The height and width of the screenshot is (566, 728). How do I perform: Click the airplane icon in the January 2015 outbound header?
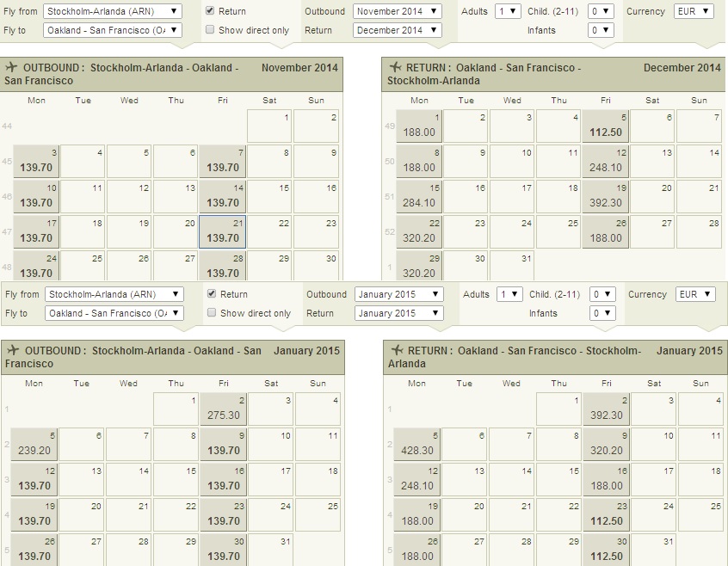pos(12,351)
